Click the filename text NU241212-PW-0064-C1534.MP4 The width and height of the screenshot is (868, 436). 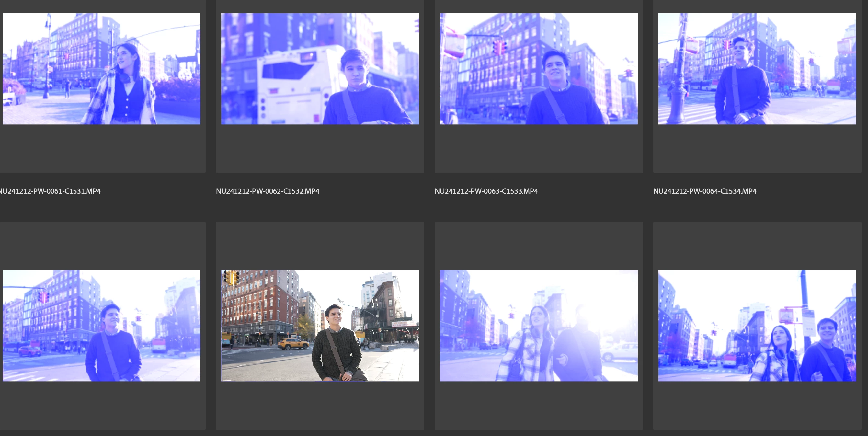click(x=704, y=191)
